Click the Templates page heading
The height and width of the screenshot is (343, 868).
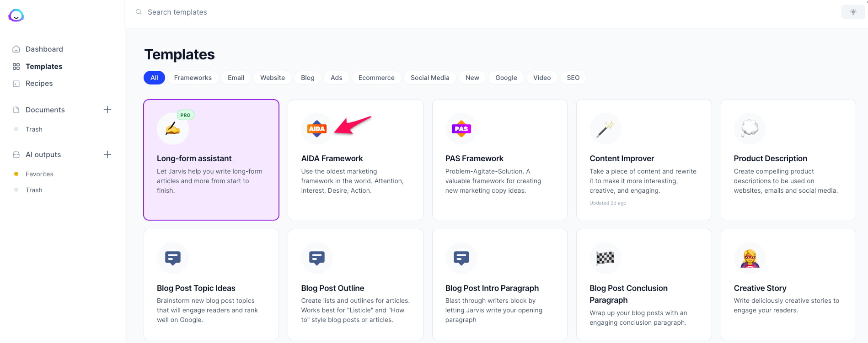click(180, 54)
